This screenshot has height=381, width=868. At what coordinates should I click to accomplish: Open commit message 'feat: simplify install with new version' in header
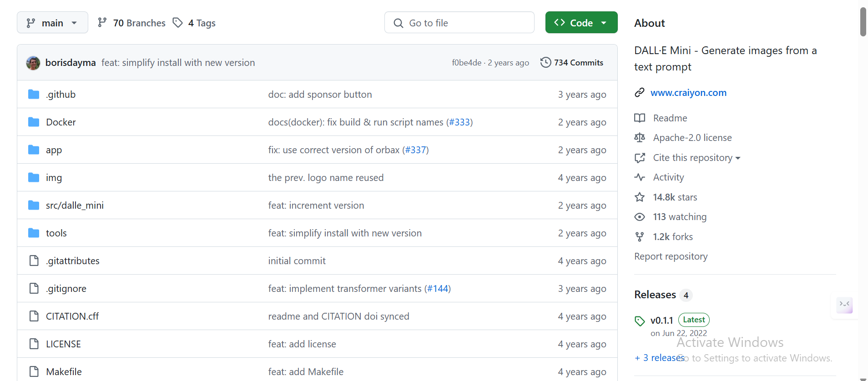178,63
